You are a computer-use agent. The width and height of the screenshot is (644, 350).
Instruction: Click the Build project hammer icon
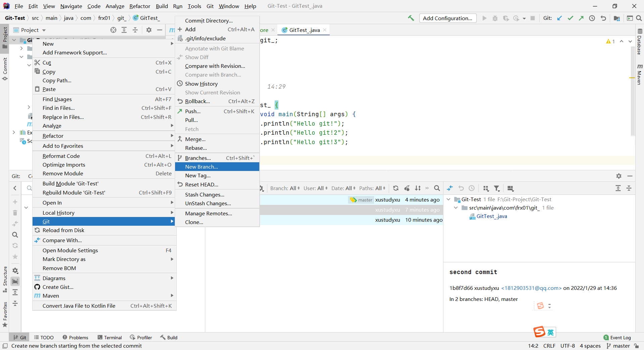pos(411,18)
